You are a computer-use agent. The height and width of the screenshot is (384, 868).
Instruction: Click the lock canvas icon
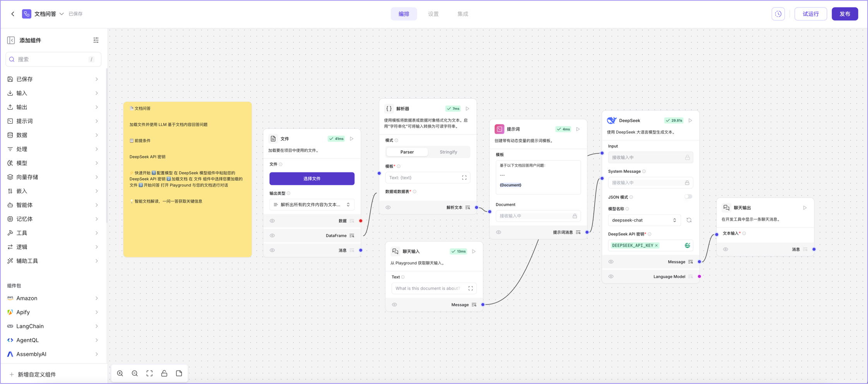(x=164, y=374)
